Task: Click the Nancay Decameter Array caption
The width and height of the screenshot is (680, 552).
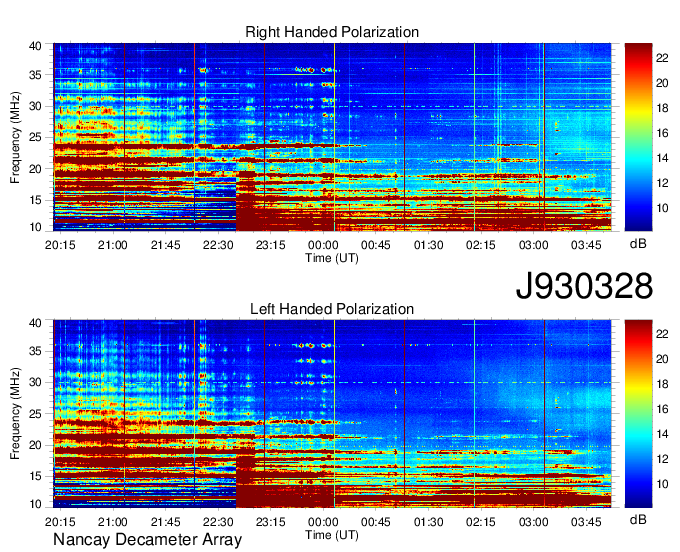Action: pos(147,540)
